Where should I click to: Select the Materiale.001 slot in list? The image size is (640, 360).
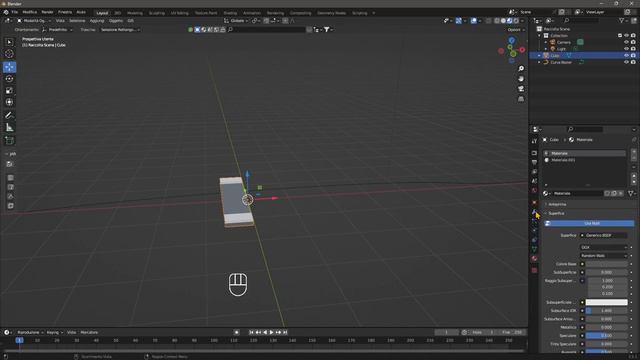coord(584,160)
